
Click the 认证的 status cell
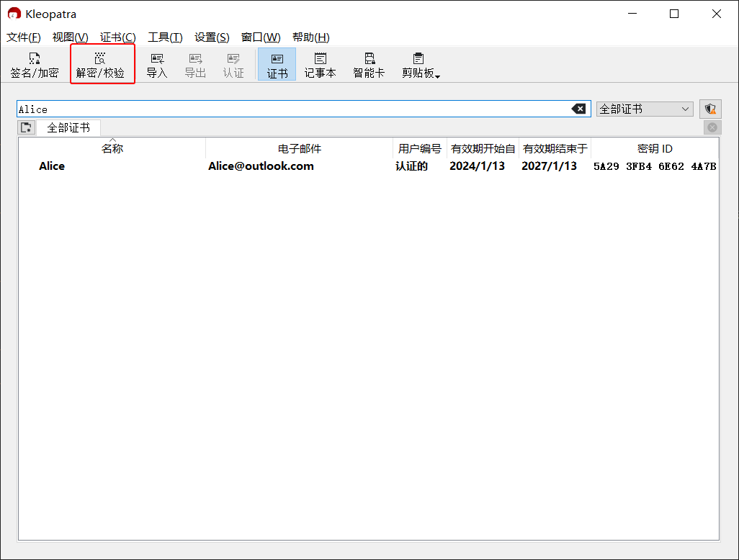tap(411, 166)
